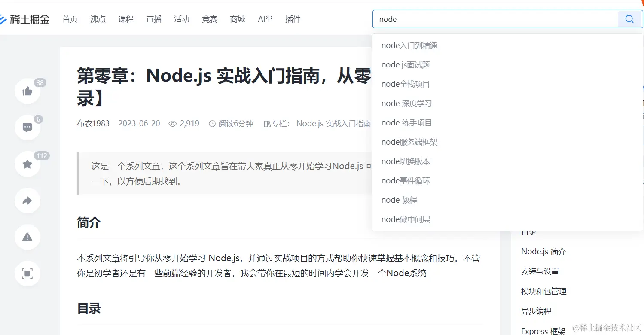
Task: Open comments via speech bubble icon
Action: [x=27, y=128]
